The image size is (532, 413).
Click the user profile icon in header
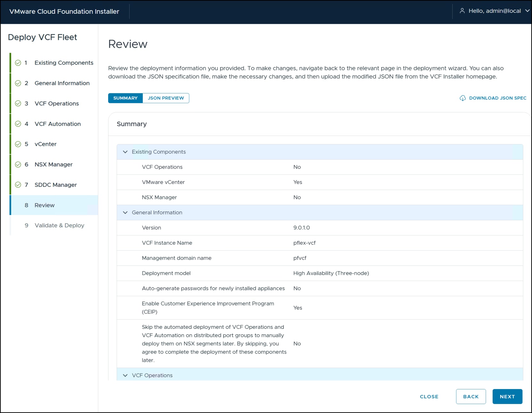point(462,11)
